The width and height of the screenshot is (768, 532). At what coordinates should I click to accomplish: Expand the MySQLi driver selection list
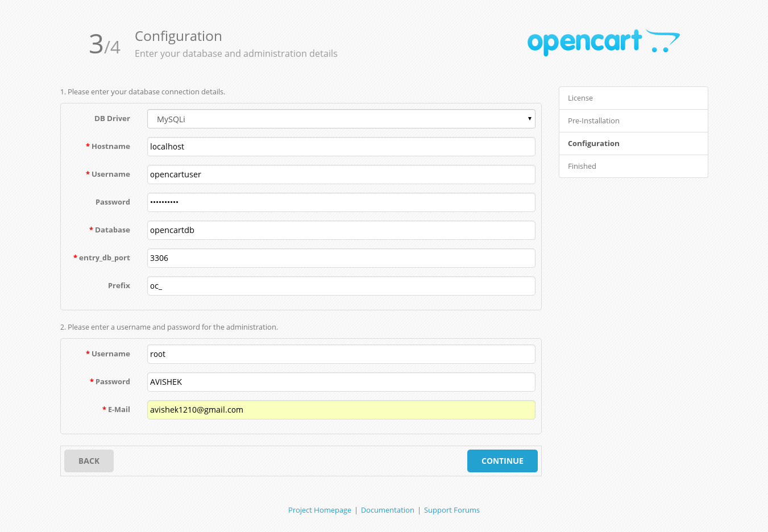[x=341, y=119]
